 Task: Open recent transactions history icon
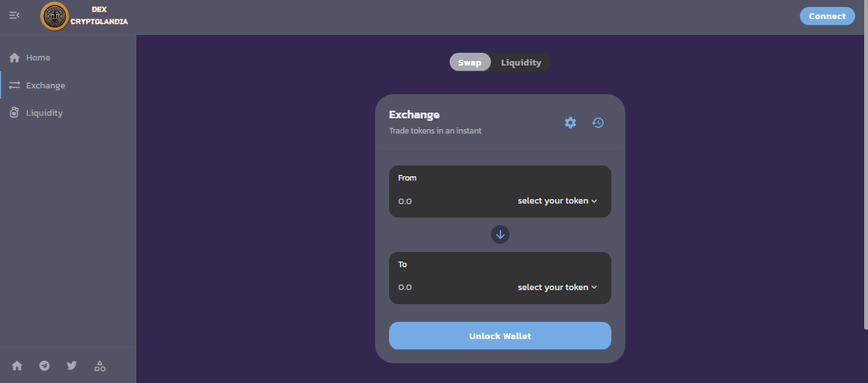[x=597, y=123]
